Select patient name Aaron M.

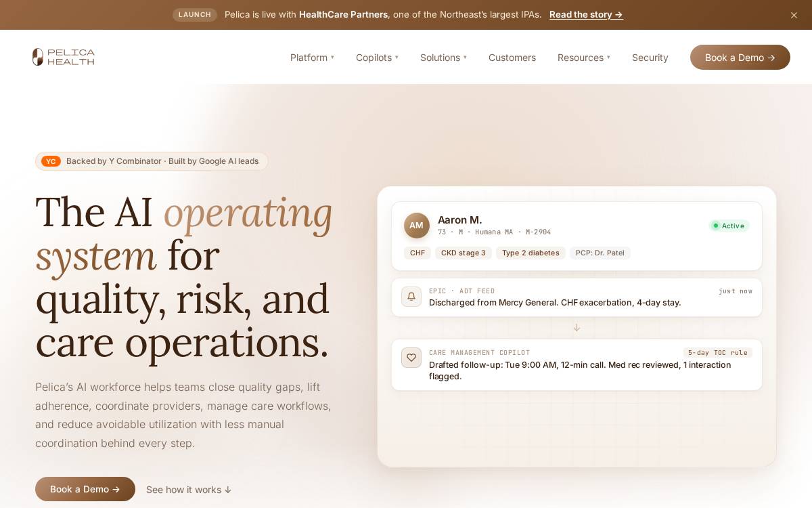(x=460, y=219)
